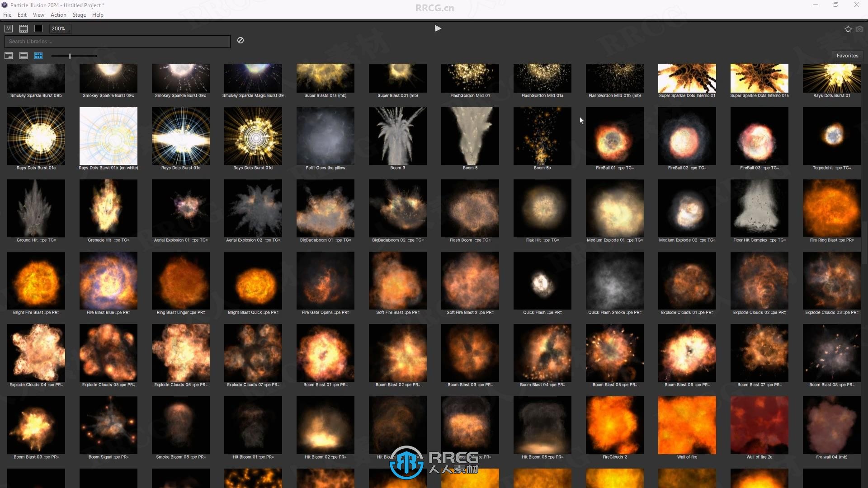Select the Boom 5b emitter thumbnail
This screenshot has height=488, width=868.
[542, 136]
